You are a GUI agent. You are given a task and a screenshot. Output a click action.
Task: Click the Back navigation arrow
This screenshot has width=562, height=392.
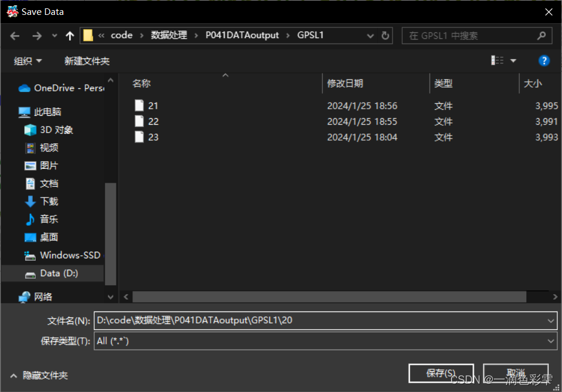click(x=14, y=35)
